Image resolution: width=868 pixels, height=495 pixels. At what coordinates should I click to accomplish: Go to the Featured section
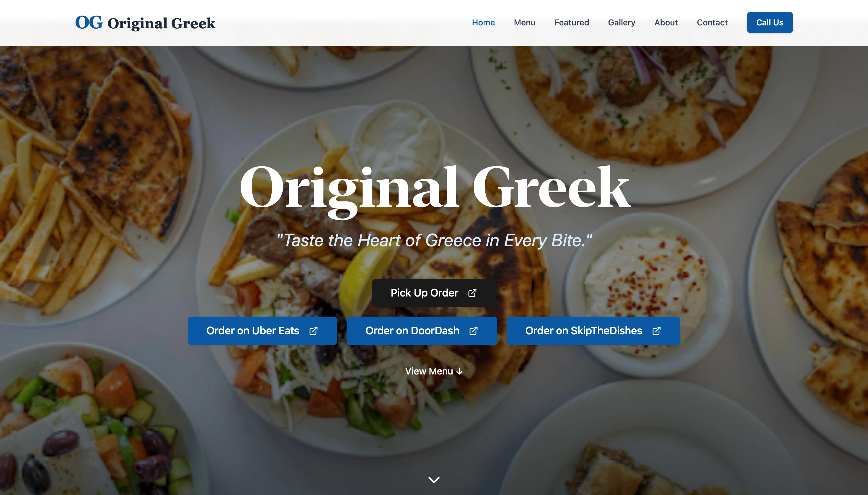pos(572,22)
